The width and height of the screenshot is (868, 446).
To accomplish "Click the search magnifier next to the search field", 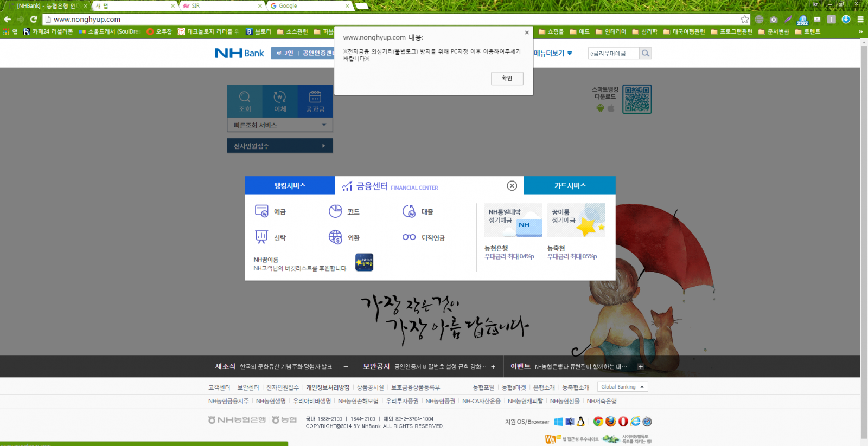I will 645,53.
